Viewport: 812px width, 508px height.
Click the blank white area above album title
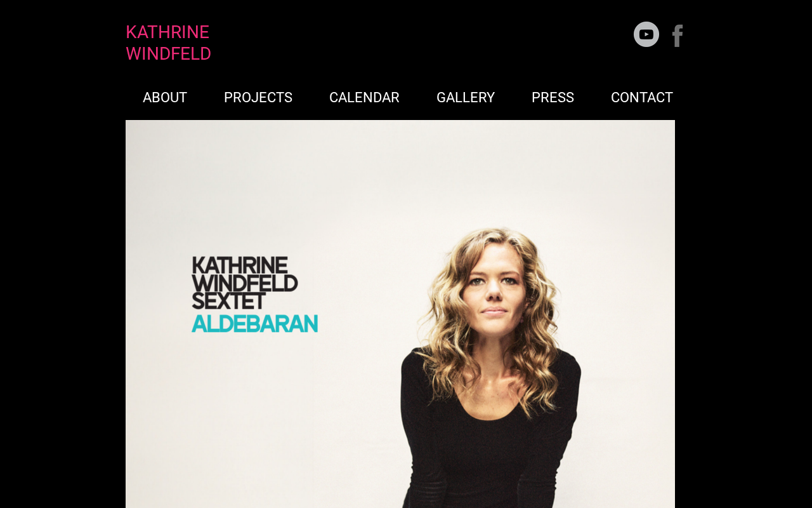pos(254,190)
